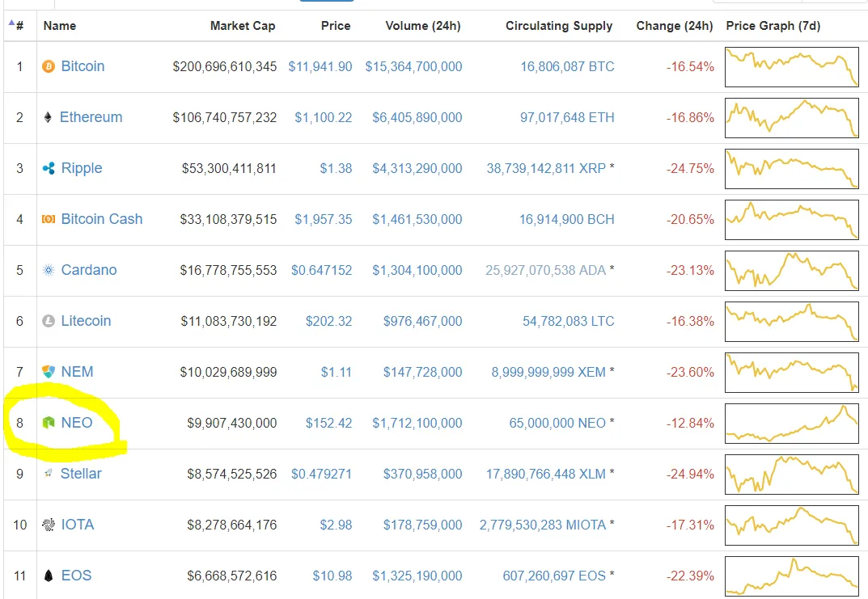Screen dimensions: 868x599
Task: Click Ethereum price $1,100.22
Action: [x=324, y=118]
